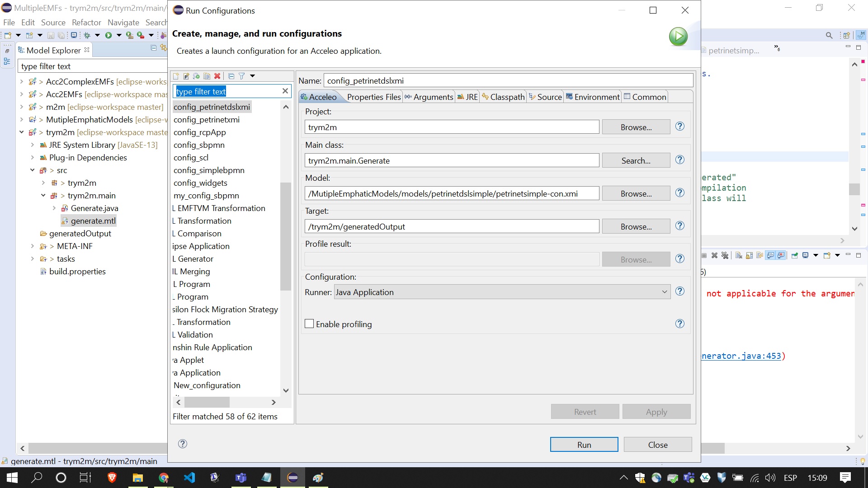Click configuration list vertical scrollbar thumb
868x488 pixels.
(x=286, y=236)
